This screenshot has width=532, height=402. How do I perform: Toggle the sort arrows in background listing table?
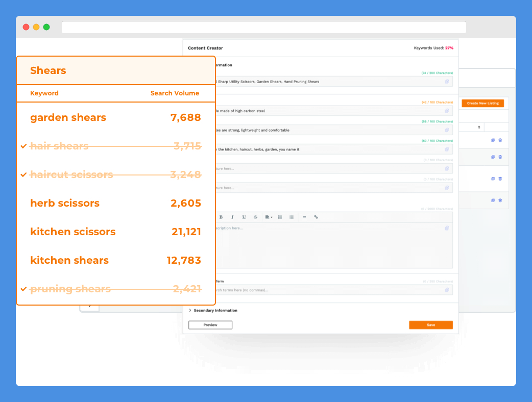[479, 127]
